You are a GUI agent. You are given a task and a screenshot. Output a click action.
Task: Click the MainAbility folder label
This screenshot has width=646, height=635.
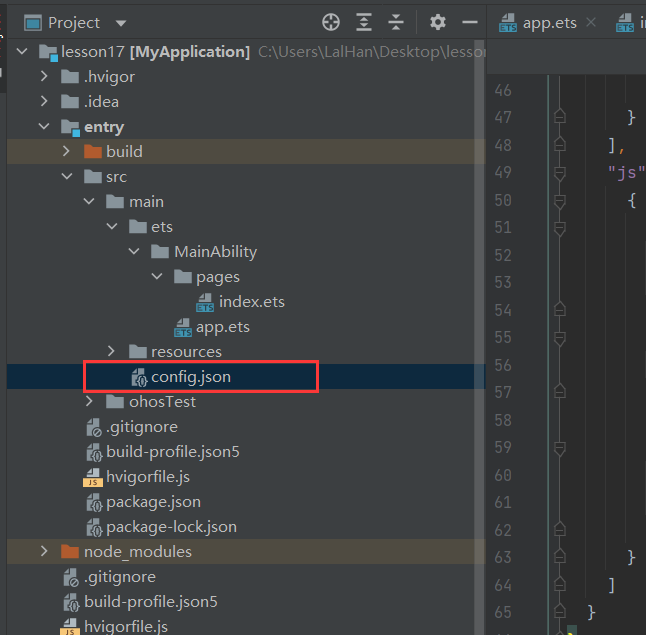coord(215,252)
